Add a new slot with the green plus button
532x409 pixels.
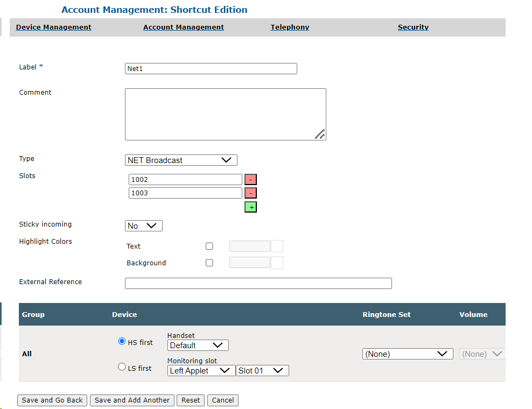(x=250, y=207)
